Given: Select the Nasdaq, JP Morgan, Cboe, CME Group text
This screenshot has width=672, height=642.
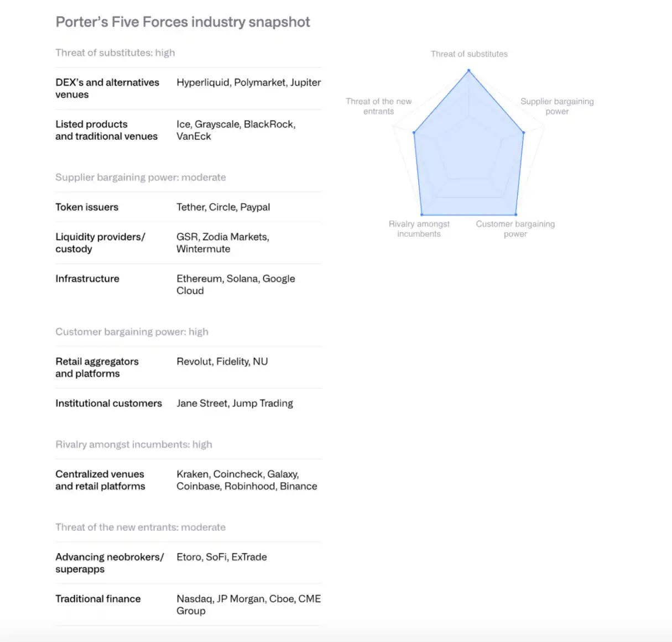Looking at the screenshot, I should [248, 604].
